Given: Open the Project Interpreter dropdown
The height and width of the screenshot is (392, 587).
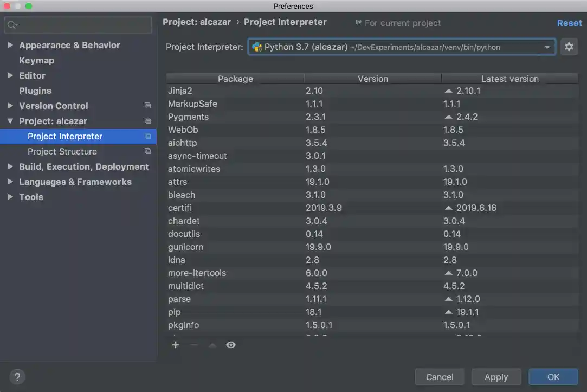Looking at the screenshot, I should coord(547,47).
